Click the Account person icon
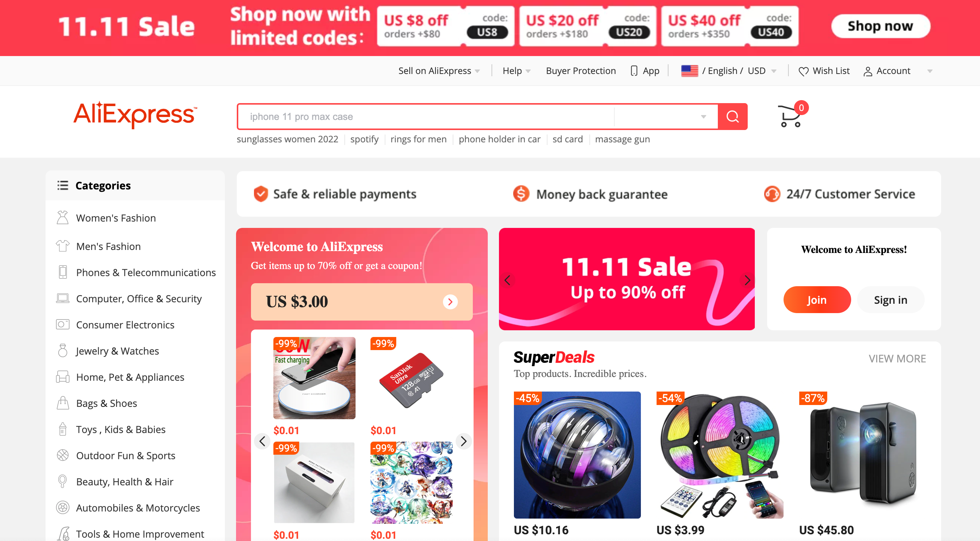Viewport: 980px width, 541px height. [867, 71]
